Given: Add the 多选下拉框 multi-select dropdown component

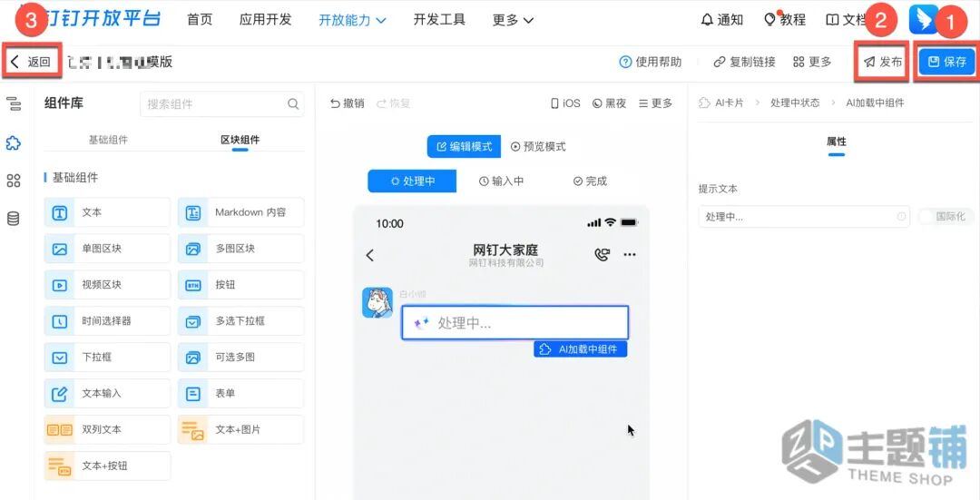Looking at the screenshot, I should [x=240, y=321].
